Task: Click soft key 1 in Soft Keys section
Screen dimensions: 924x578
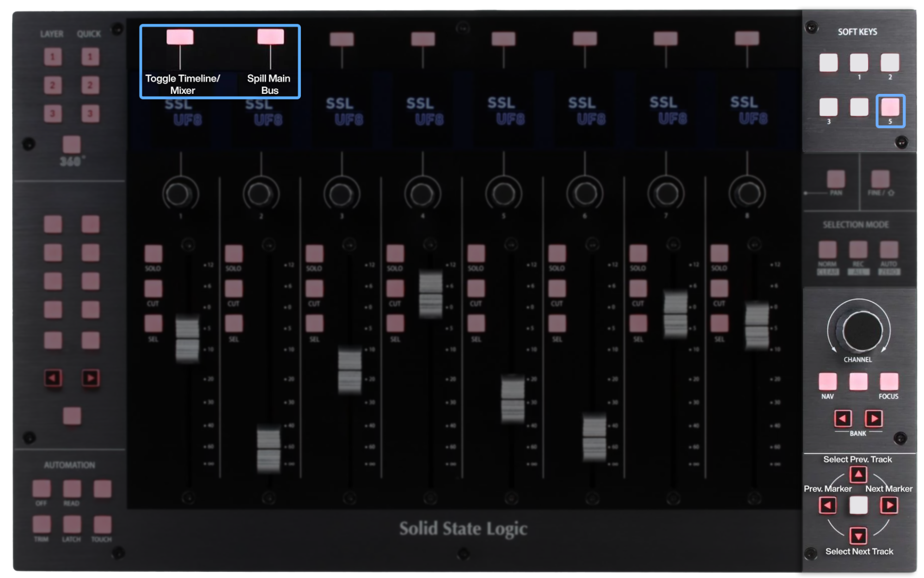Action: 859,62
